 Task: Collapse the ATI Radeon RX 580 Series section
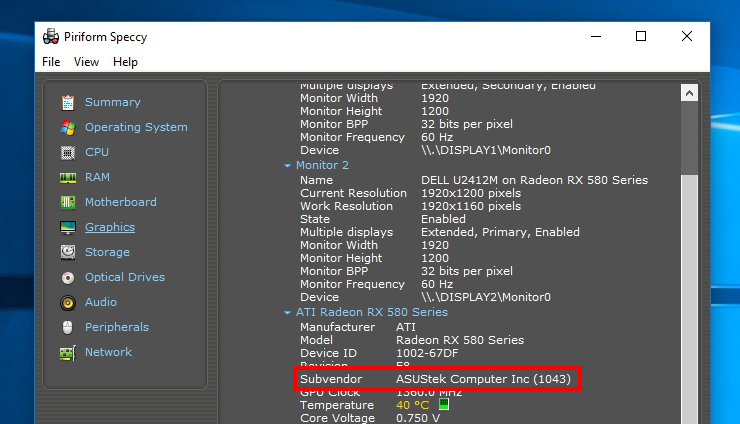pos(287,313)
